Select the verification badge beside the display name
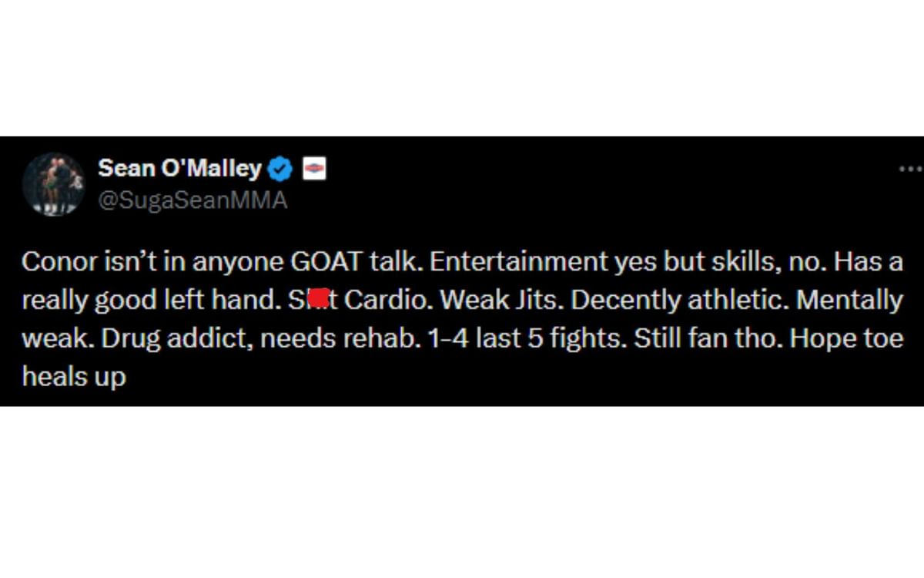This screenshot has width=924, height=578. 280,169
